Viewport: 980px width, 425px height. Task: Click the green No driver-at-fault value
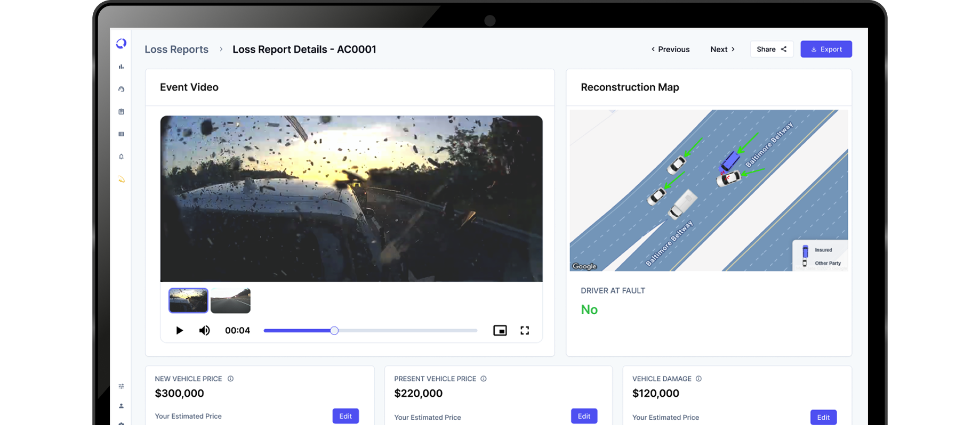coord(589,309)
